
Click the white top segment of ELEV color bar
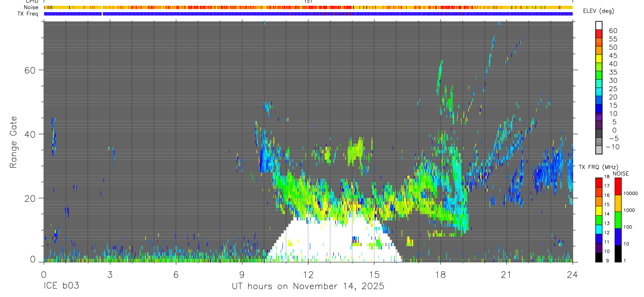599,25
